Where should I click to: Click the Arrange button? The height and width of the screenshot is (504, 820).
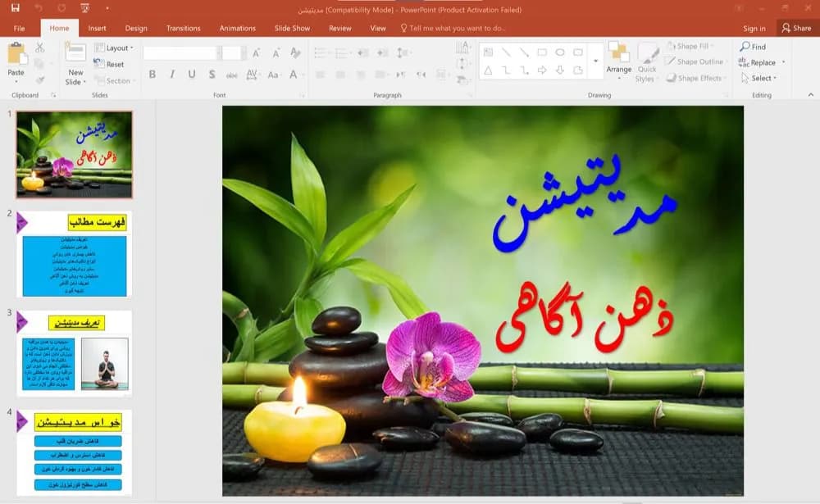click(x=618, y=61)
